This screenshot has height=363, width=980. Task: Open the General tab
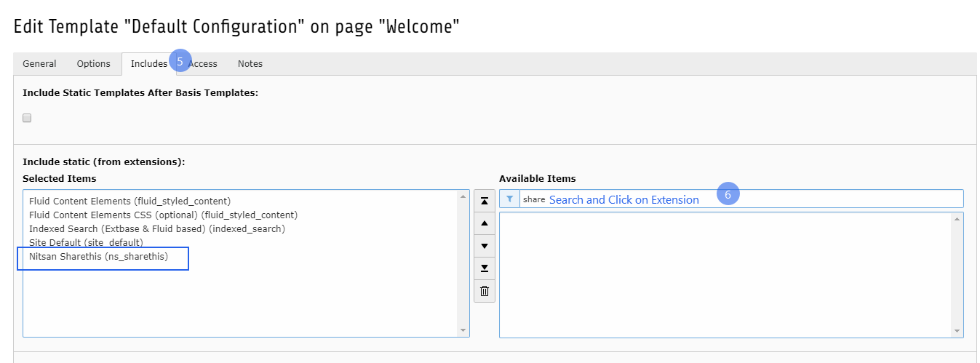[39, 63]
